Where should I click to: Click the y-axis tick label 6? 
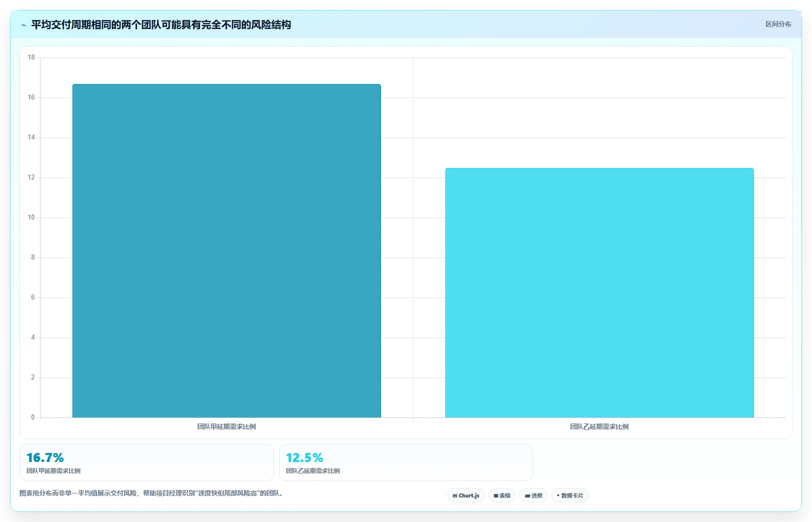pos(33,297)
